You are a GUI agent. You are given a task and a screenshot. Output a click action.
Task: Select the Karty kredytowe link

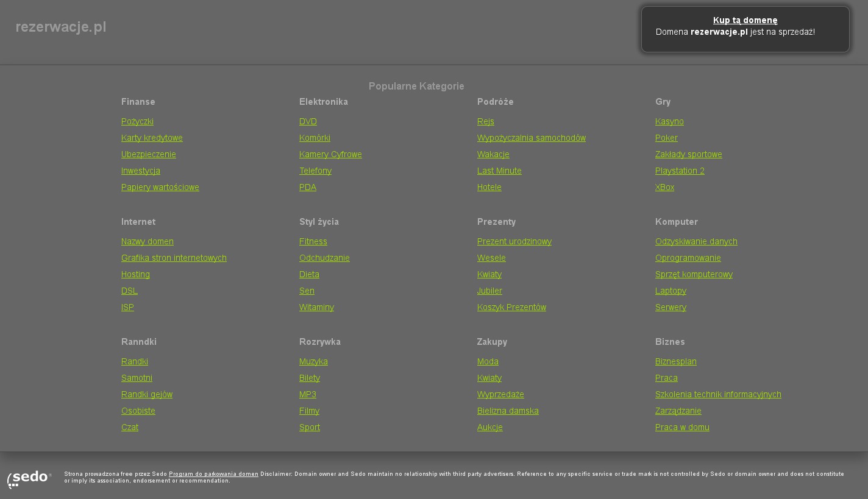[x=152, y=138]
